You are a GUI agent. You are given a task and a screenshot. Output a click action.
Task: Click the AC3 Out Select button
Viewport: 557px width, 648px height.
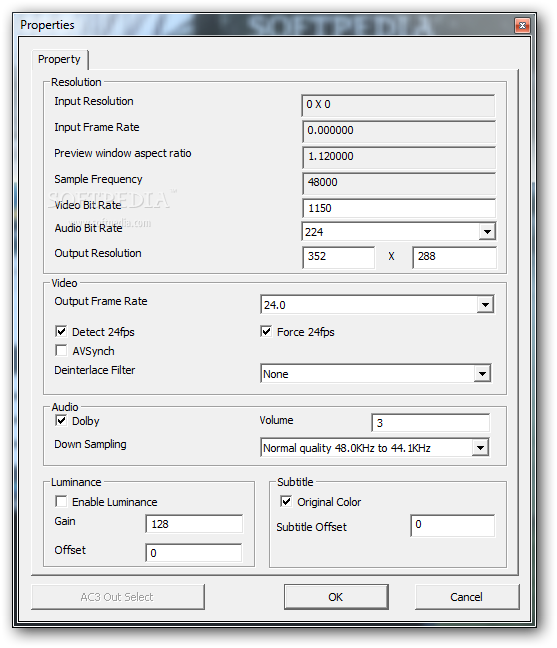pos(118,597)
